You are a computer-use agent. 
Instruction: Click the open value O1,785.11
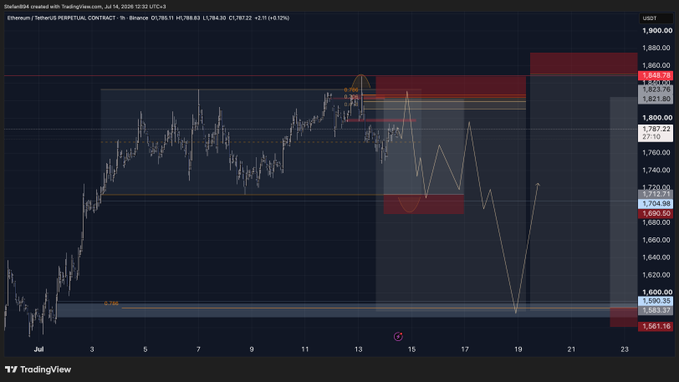click(x=162, y=18)
